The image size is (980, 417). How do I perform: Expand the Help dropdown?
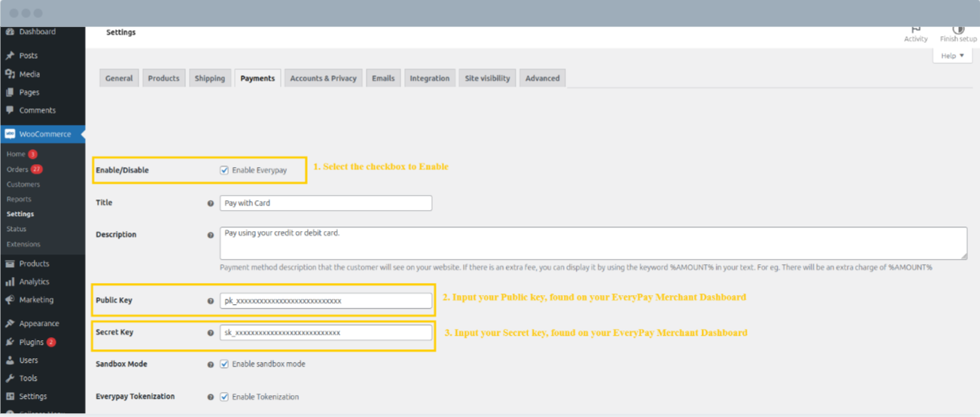pos(952,56)
